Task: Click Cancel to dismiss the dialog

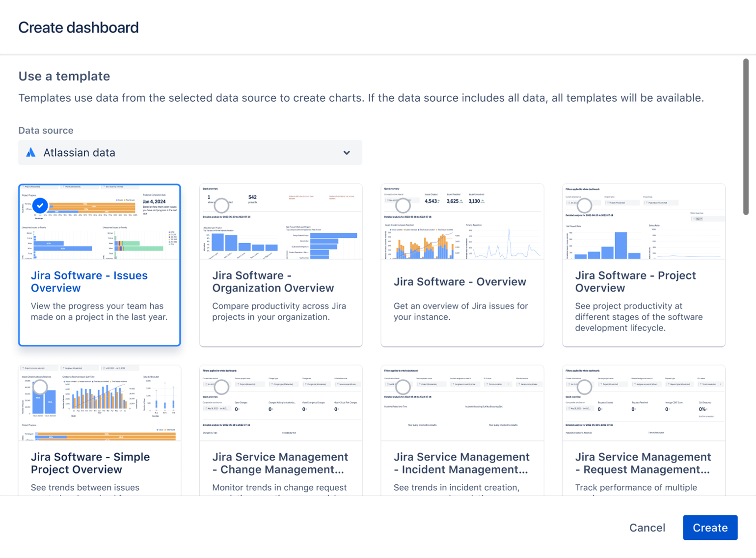Action: tap(647, 528)
